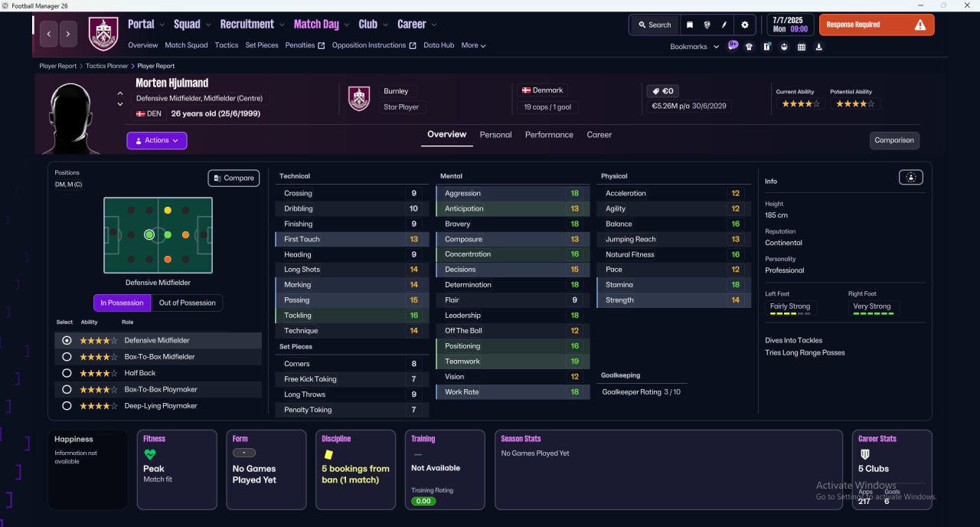Click the people group icon in bookmarks row
The height and width of the screenshot is (527, 980).
click(x=784, y=47)
